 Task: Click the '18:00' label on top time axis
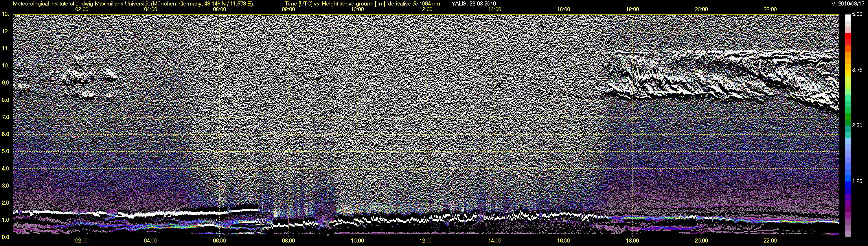tap(632, 10)
